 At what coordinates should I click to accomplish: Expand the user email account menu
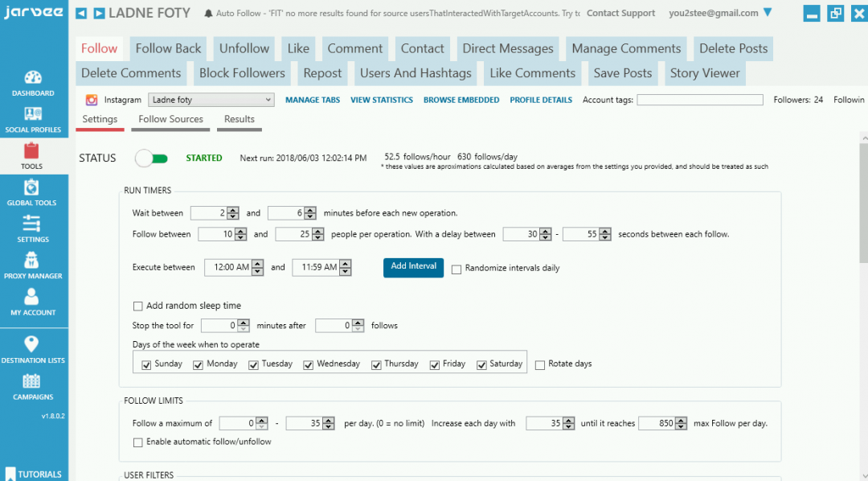point(767,13)
